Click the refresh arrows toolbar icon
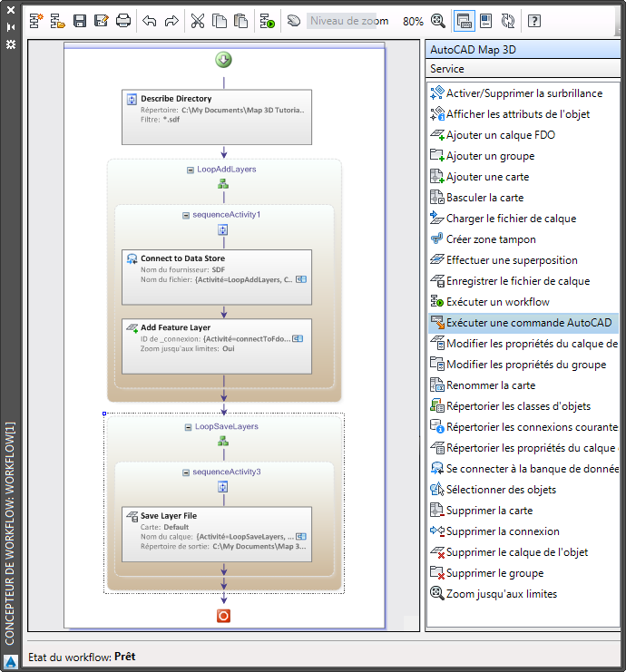Image resolution: width=626 pixels, height=672 pixels. (508, 21)
